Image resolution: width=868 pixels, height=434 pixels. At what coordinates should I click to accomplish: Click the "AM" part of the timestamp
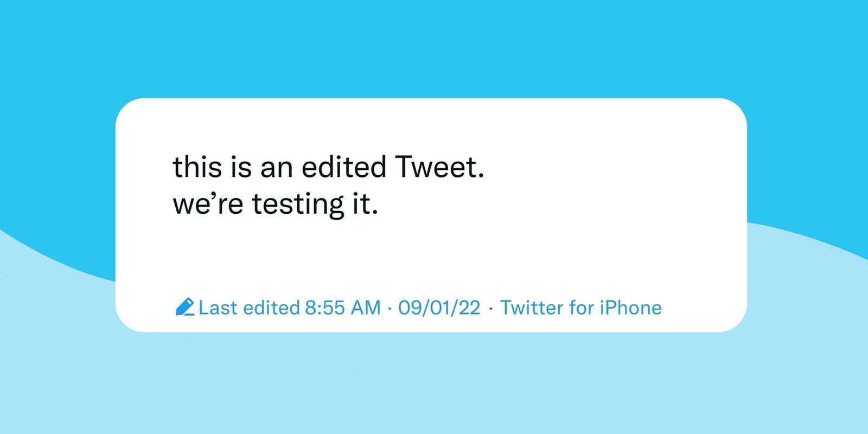(365, 308)
